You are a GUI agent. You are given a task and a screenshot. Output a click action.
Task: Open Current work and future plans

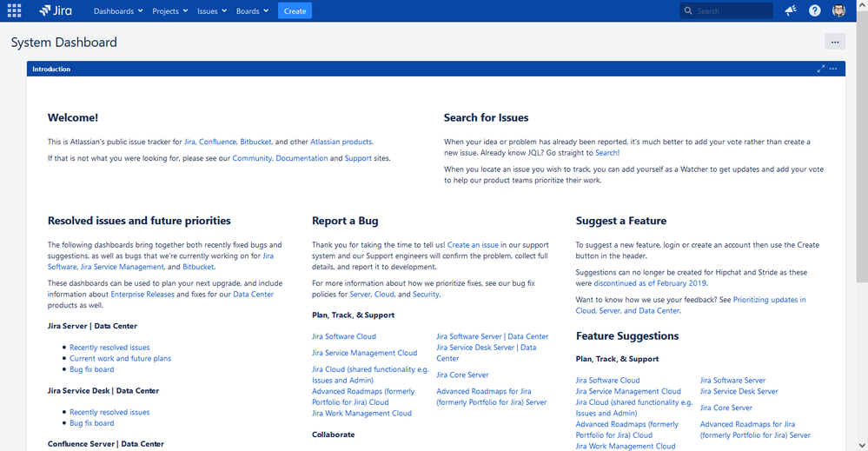[x=120, y=359]
